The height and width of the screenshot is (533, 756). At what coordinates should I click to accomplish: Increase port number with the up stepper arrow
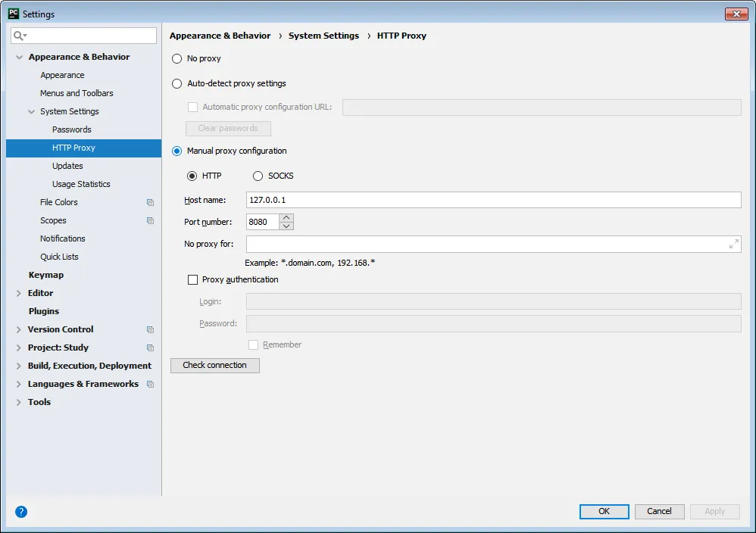tap(286, 217)
